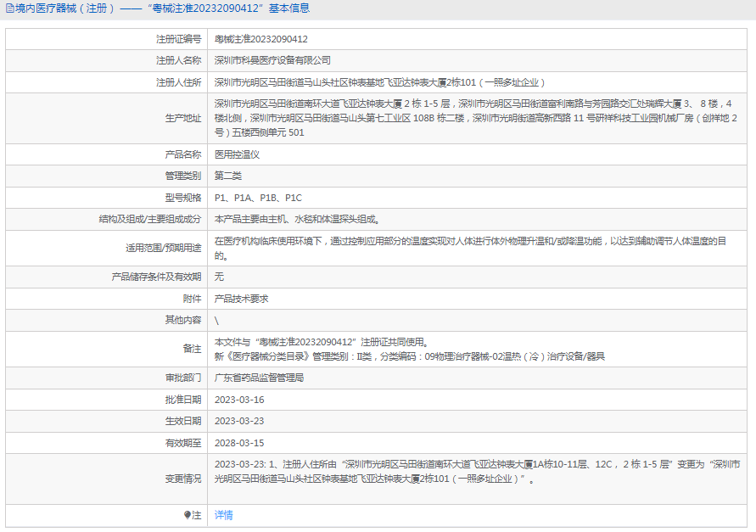Select registration number 粤械注准20232090412 value

click(x=260, y=39)
